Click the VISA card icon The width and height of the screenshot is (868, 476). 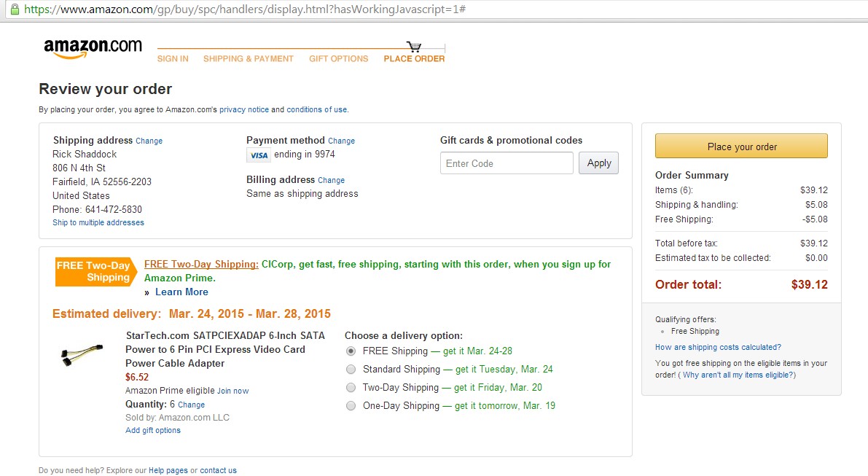[259, 155]
